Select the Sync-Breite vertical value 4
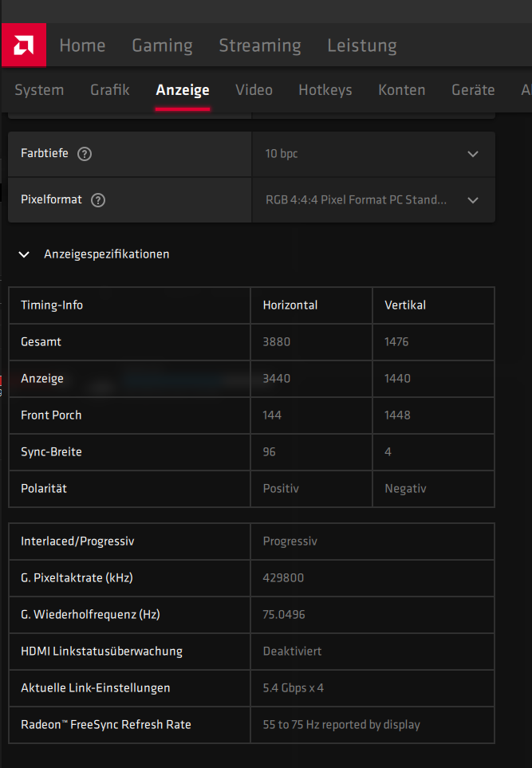The height and width of the screenshot is (768, 532). 388,452
